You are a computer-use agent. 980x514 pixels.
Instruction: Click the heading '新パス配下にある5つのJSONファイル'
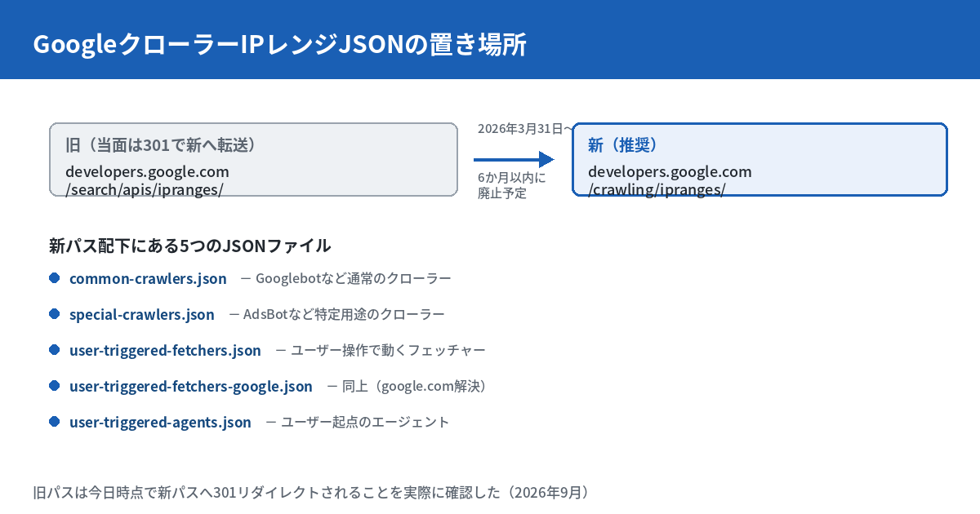[190, 246]
